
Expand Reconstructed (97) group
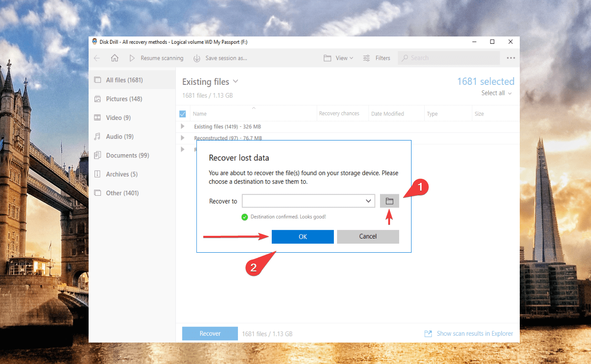tap(183, 138)
